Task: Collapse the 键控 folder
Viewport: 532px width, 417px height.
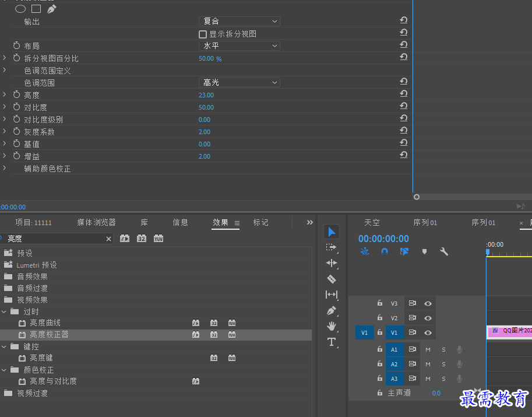Action: point(4,346)
